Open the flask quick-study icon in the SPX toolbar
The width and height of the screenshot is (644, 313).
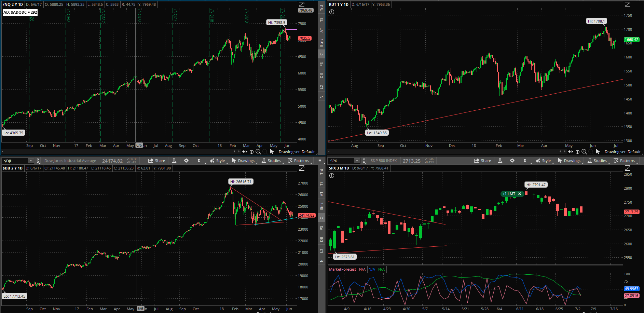(x=500, y=161)
